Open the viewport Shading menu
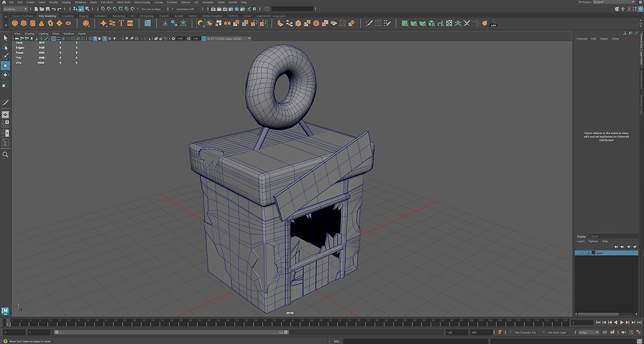The image size is (644, 344). [29, 34]
